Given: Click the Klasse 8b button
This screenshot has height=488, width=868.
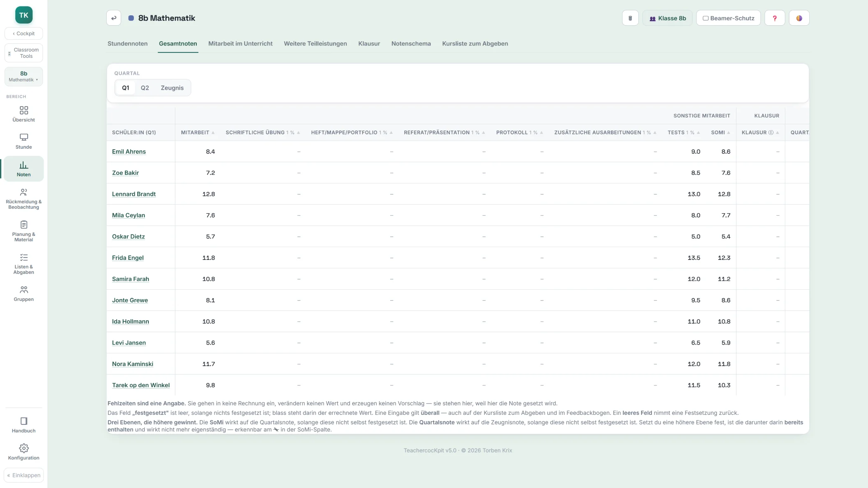Looking at the screenshot, I should coord(667,18).
